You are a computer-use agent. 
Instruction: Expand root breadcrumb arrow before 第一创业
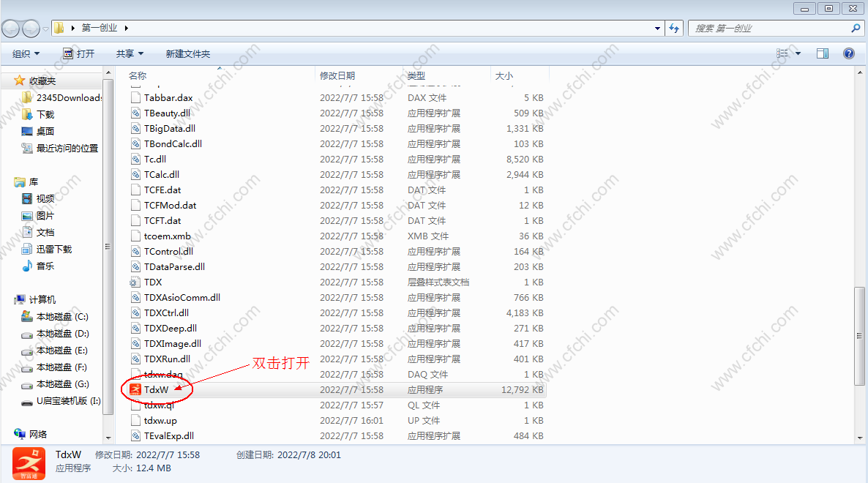(72, 28)
